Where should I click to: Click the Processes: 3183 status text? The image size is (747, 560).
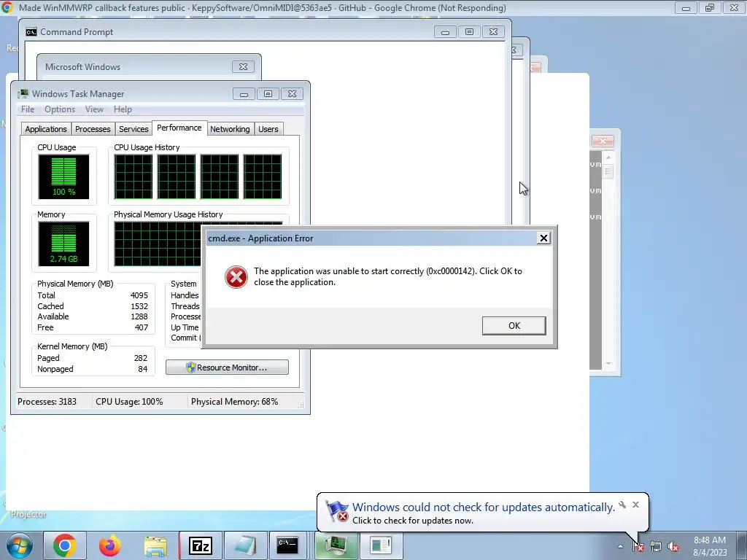(47, 402)
